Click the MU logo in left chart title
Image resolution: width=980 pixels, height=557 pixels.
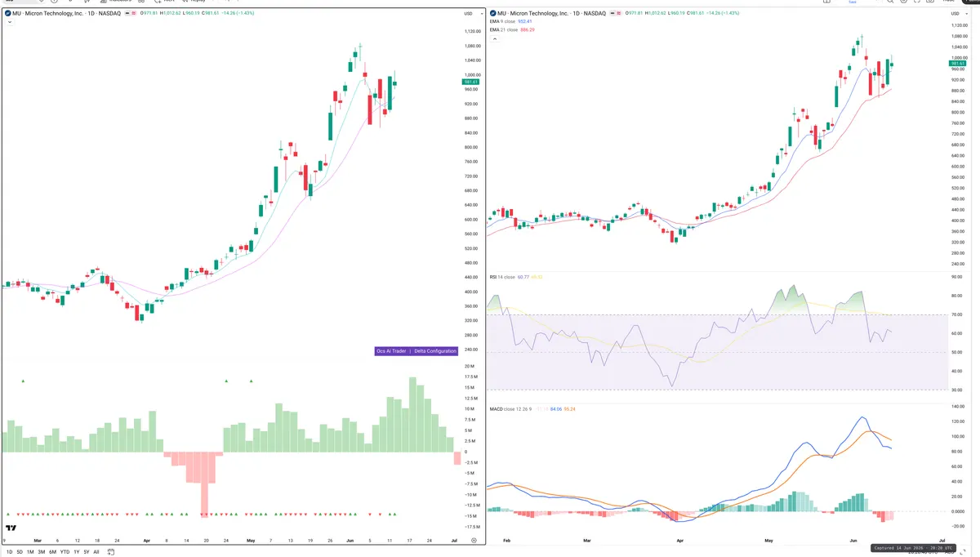point(8,14)
